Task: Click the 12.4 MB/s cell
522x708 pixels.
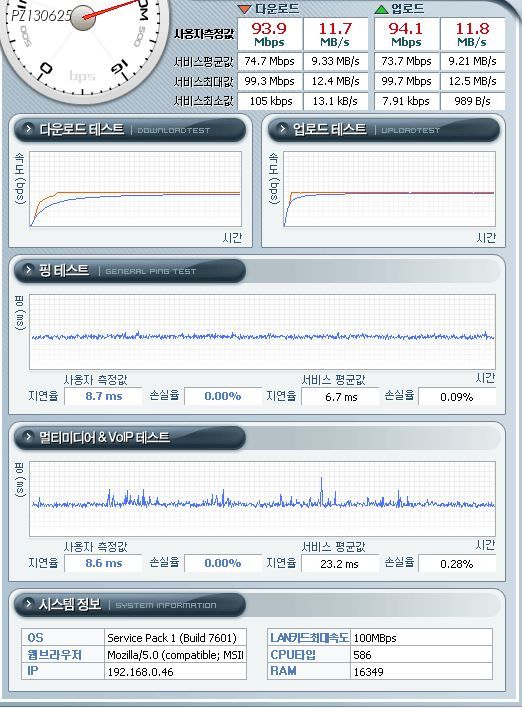Action: click(x=336, y=81)
